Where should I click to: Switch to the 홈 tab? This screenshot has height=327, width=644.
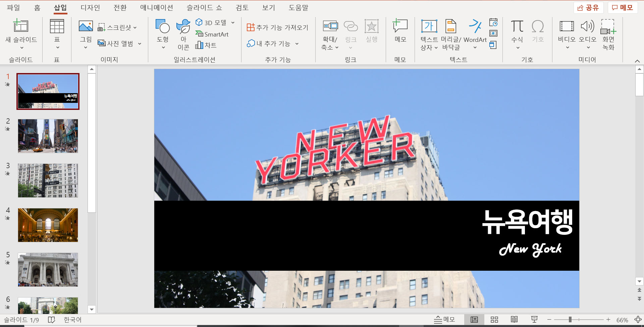click(37, 7)
